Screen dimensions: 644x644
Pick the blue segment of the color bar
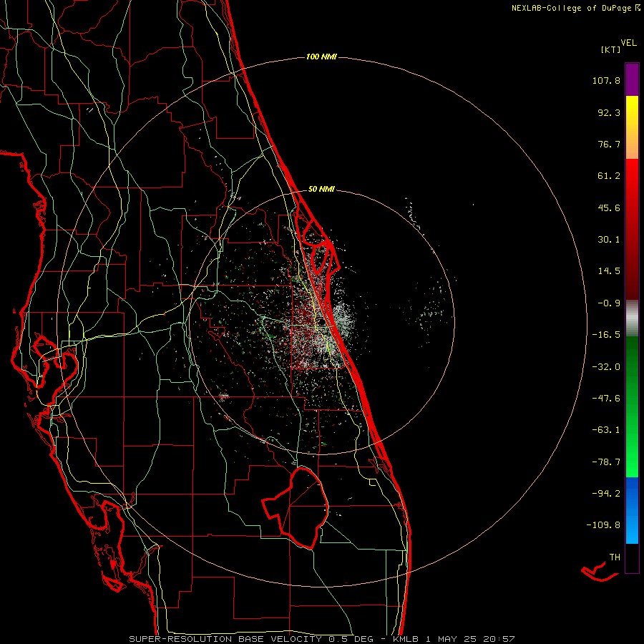point(632,510)
